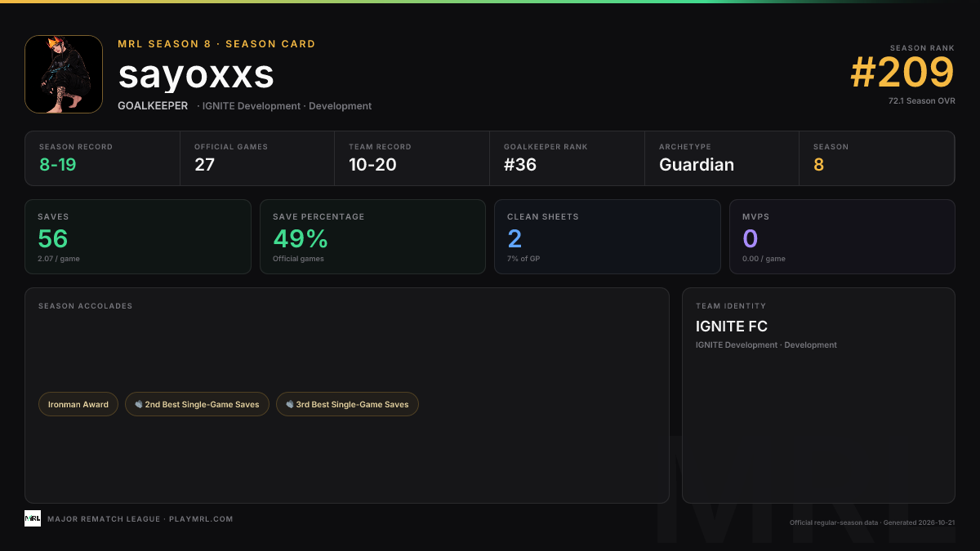Click the 3rd Best Single-Game Saves badge
Viewport: 980px width, 551px height.
click(x=347, y=404)
